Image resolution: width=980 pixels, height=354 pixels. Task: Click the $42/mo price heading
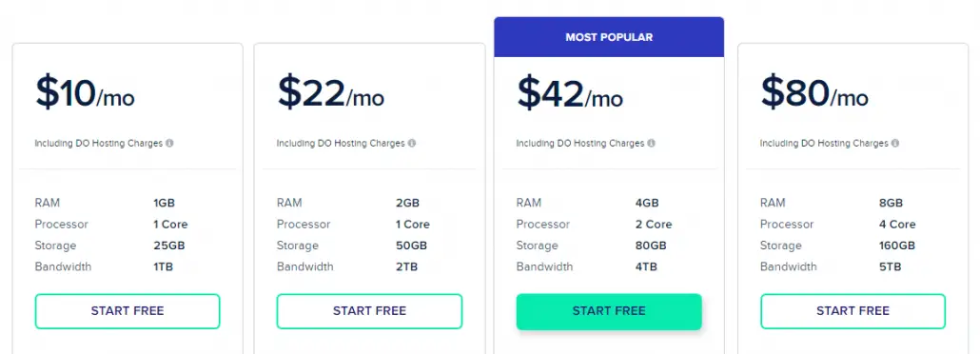[570, 92]
